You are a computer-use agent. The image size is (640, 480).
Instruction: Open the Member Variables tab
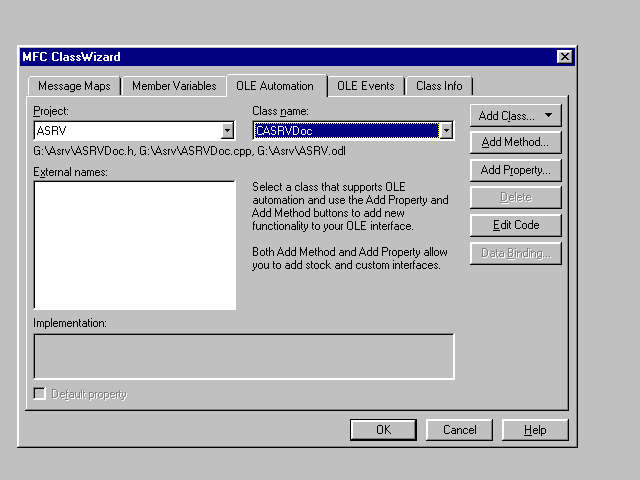174,86
